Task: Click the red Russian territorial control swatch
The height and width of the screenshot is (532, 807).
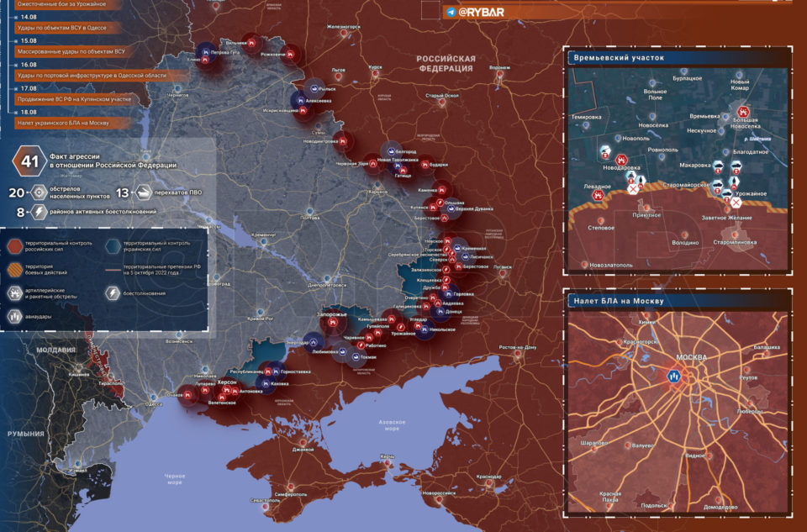Action: coord(16,245)
